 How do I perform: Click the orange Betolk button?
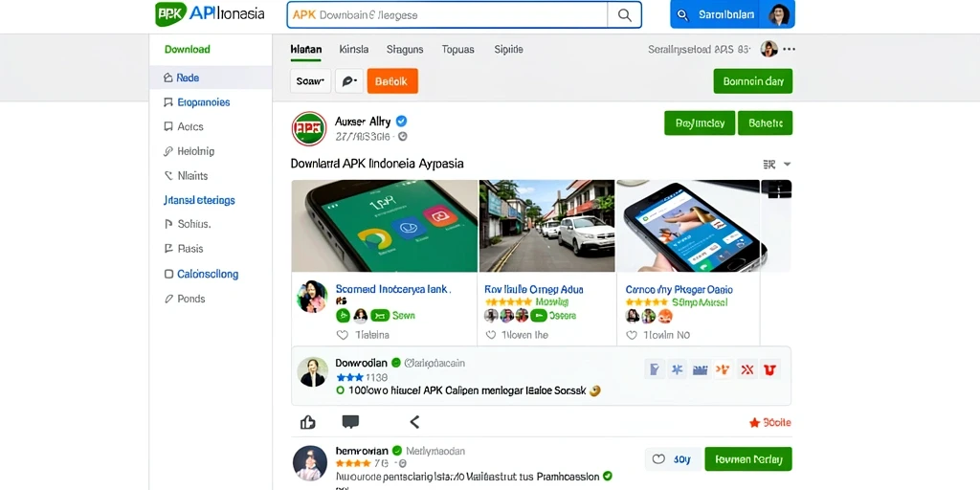point(392,81)
